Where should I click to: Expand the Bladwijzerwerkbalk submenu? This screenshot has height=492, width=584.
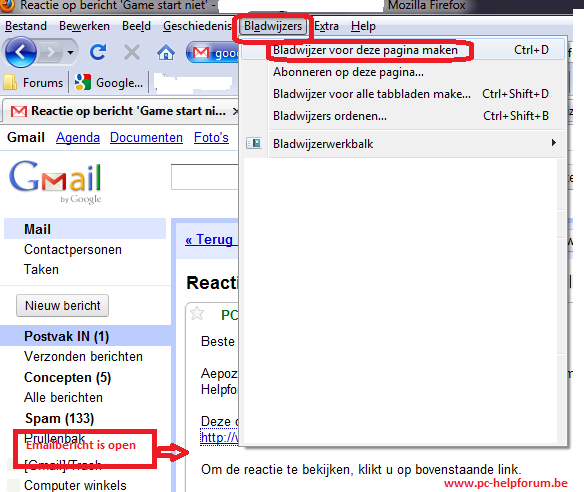click(x=403, y=143)
